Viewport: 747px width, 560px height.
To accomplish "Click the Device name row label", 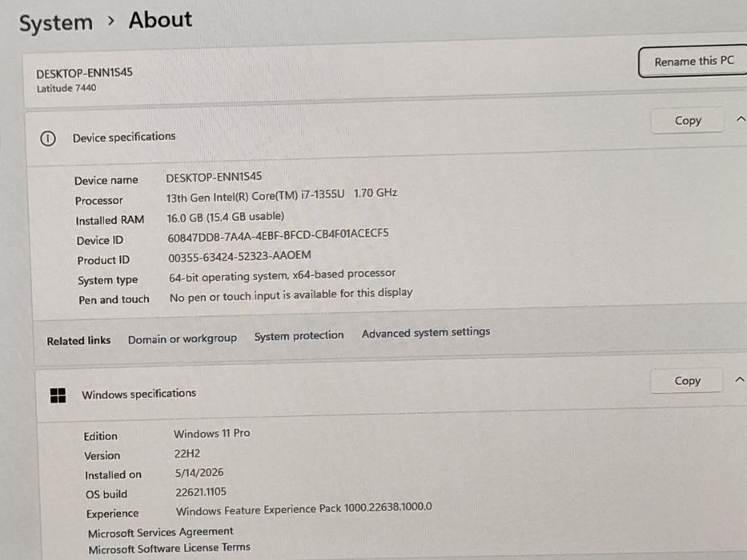I will coord(106,181).
